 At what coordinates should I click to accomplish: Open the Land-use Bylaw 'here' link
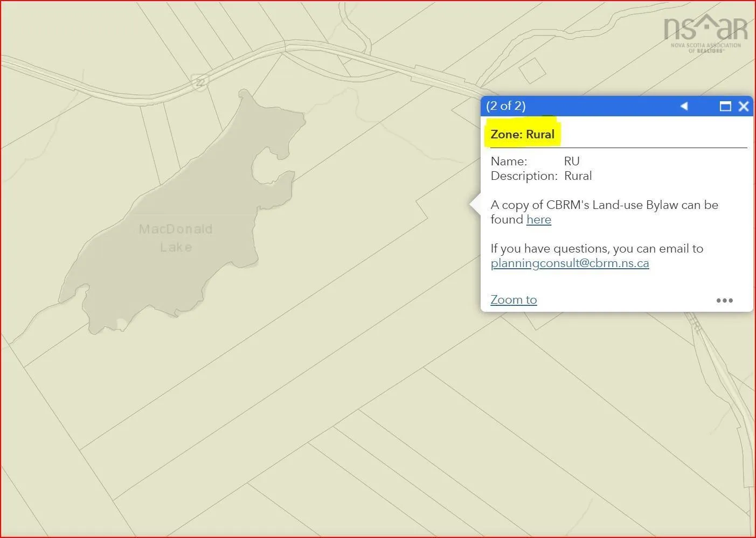click(538, 220)
